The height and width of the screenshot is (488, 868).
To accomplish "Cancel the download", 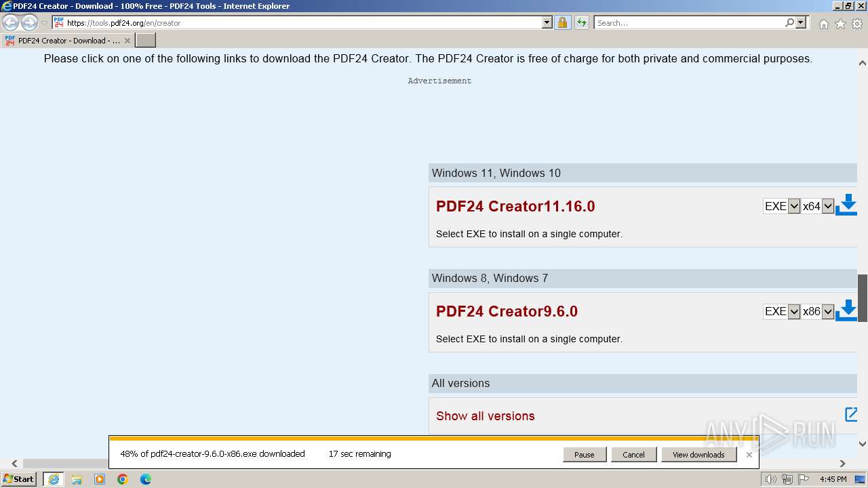I will point(633,455).
